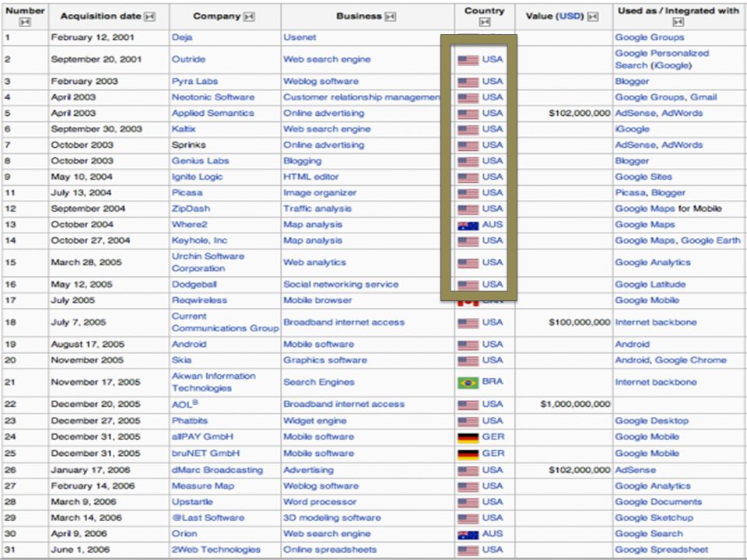Open the Graphics software link
This screenshot has width=747, height=560.
(x=325, y=360)
